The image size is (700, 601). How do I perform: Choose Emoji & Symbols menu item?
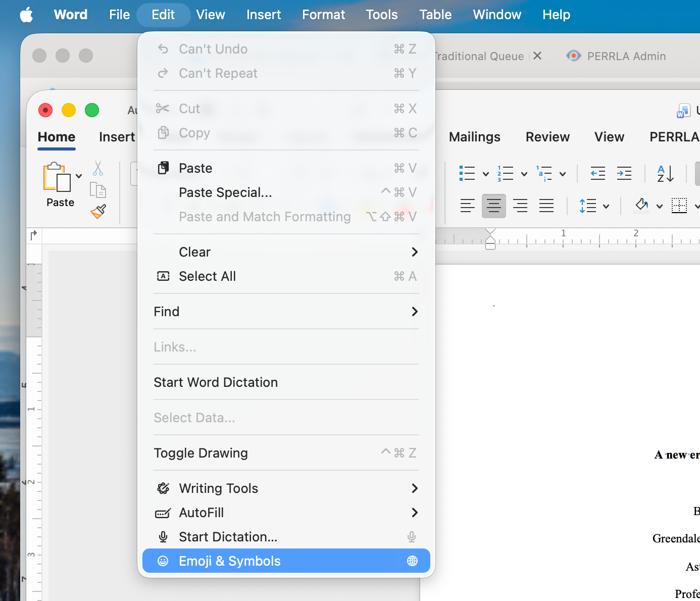(x=286, y=561)
